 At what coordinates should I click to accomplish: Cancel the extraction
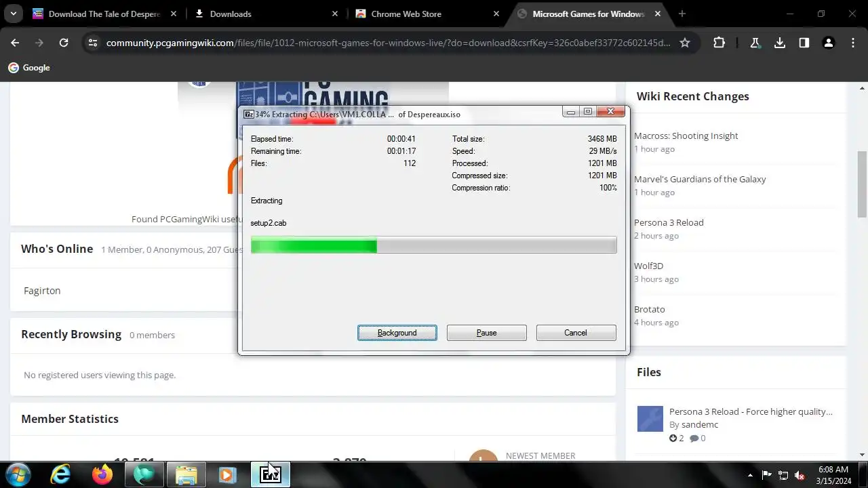[x=576, y=333]
